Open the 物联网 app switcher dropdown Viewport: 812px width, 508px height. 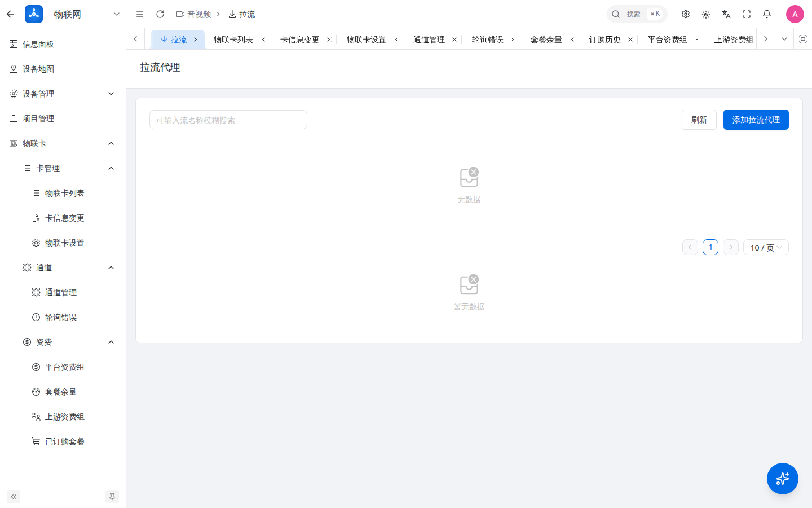pos(117,14)
